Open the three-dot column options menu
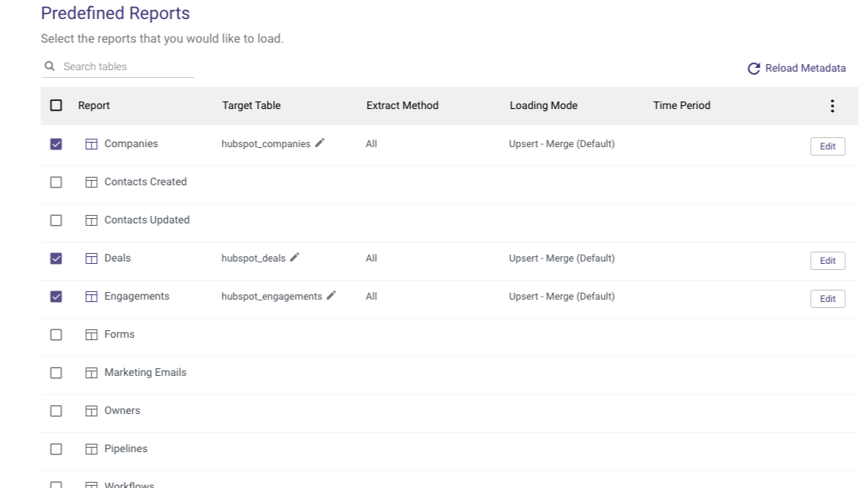This screenshot has width=868, height=488. (831, 106)
